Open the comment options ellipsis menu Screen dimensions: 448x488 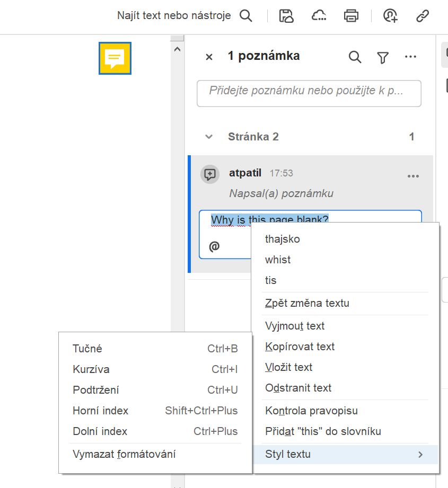[413, 176]
